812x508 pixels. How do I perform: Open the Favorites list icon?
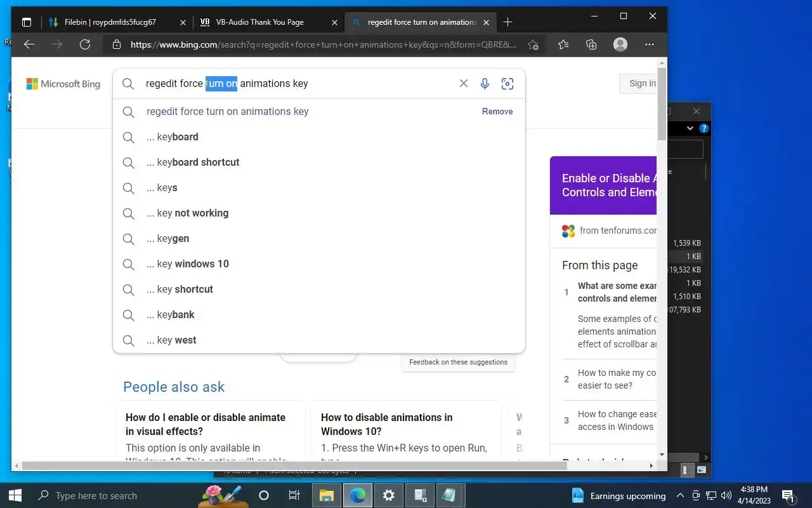coord(563,44)
